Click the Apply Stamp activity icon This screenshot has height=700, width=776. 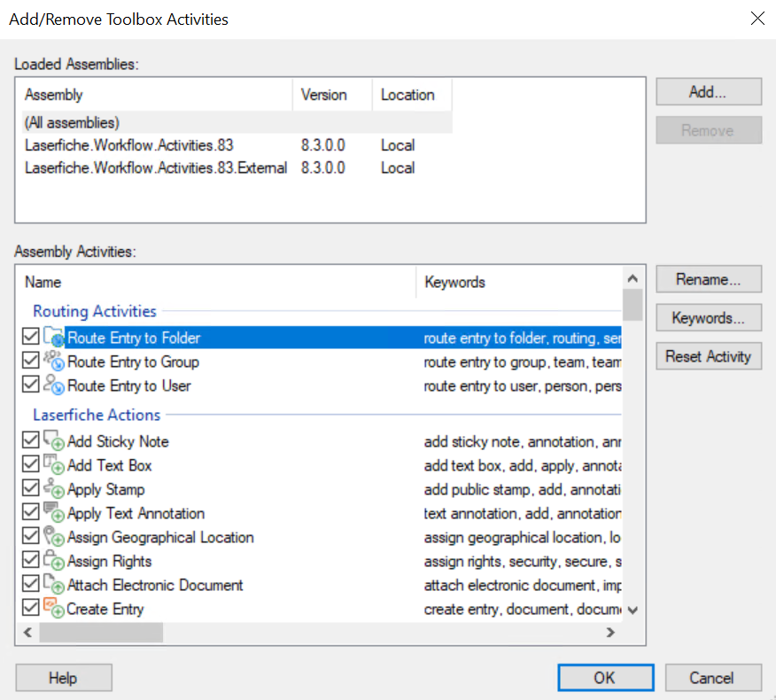[x=54, y=489]
